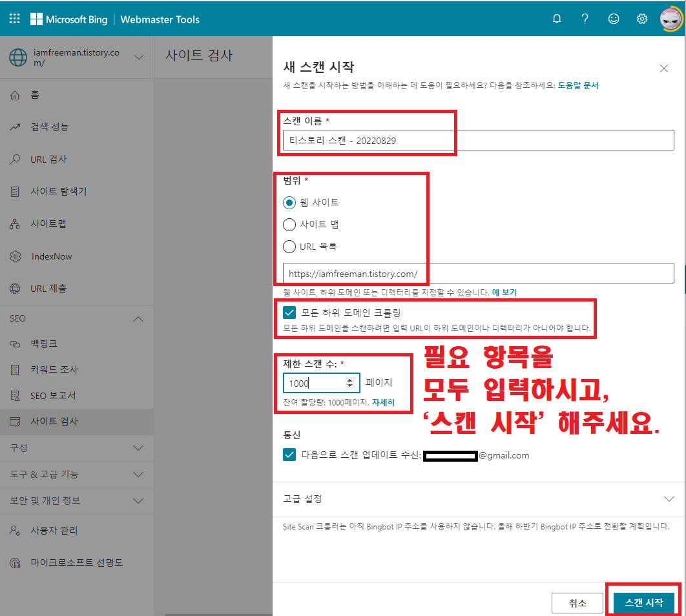The image size is (686, 616).
Task: Open the 자세히 link
Action: (383, 402)
